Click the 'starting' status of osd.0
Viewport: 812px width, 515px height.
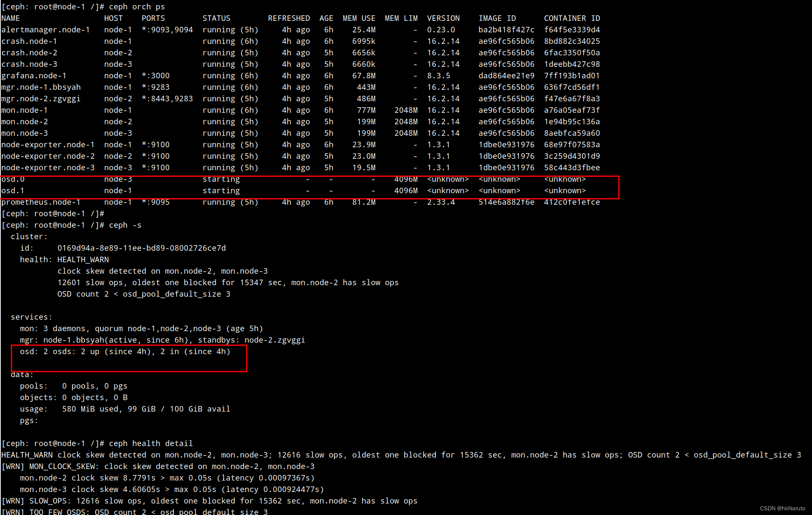tap(221, 179)
